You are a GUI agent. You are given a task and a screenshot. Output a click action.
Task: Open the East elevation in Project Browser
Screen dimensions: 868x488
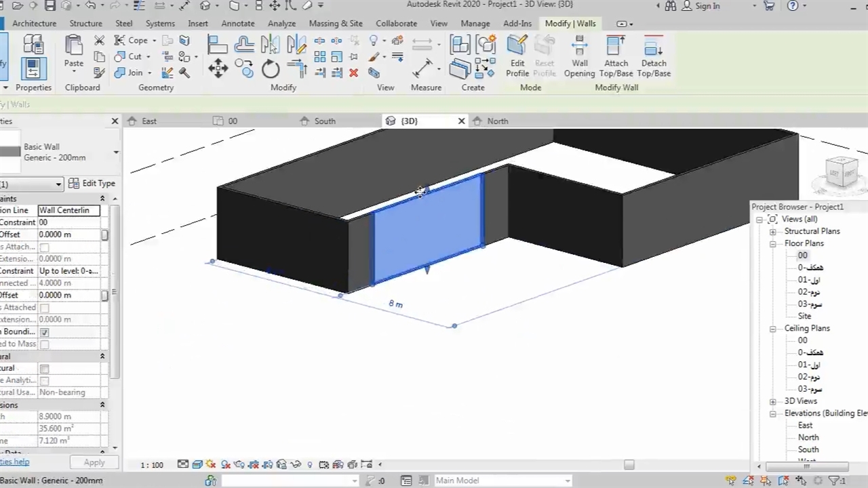pyautogui.click(x=805, y=425)
